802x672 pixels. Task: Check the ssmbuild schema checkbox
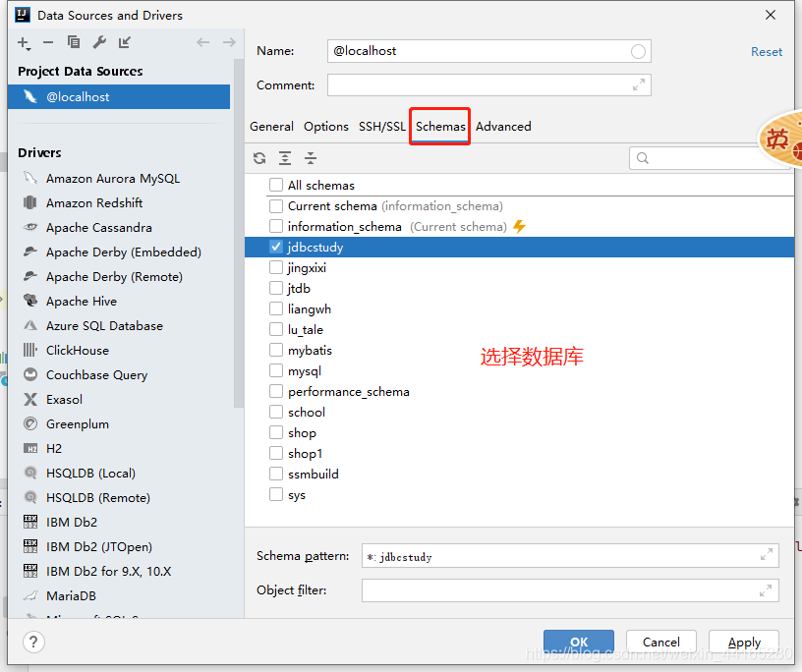tap(276, 474)
